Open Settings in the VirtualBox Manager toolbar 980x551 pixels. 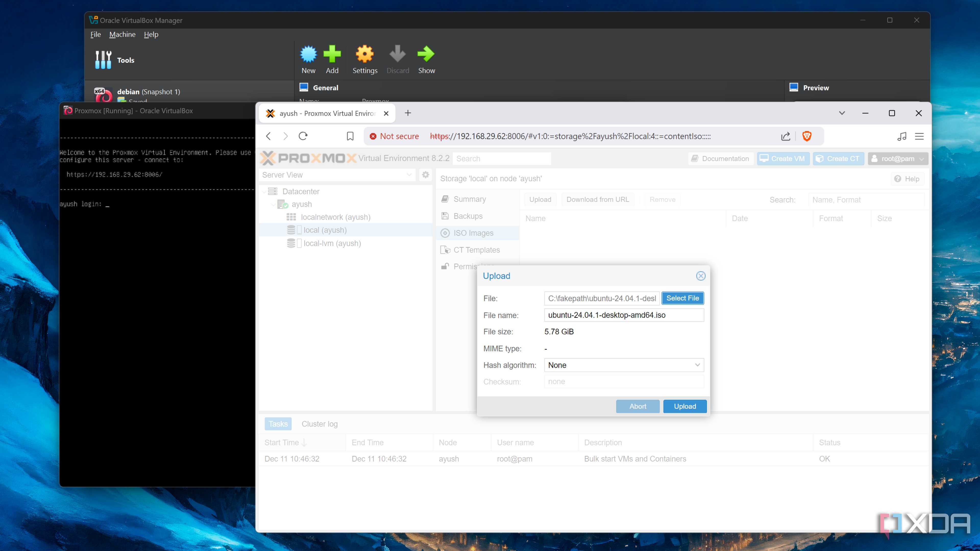coord(364,59)
